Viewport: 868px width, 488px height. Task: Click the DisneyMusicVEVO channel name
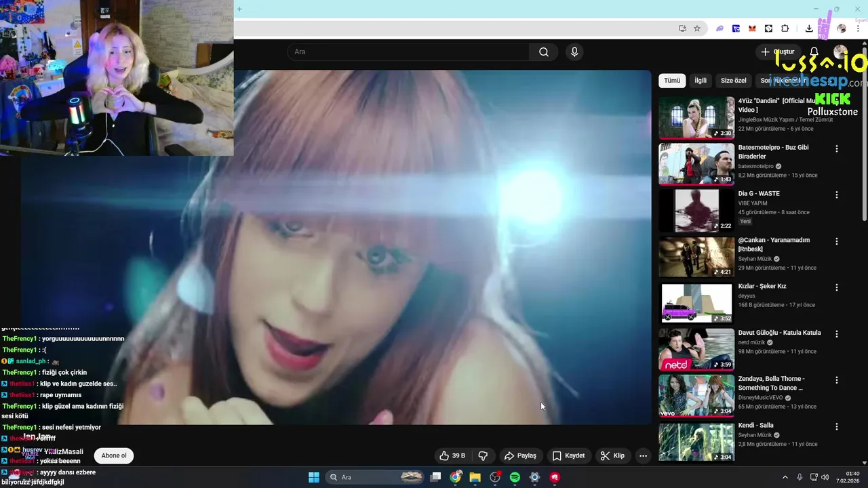[x=760, y=398]
